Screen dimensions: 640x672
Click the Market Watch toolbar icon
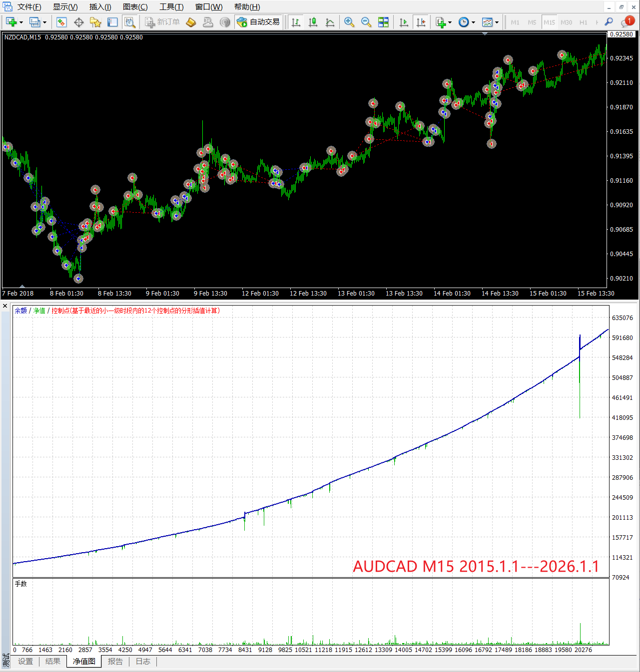click(x=61, y=22)
